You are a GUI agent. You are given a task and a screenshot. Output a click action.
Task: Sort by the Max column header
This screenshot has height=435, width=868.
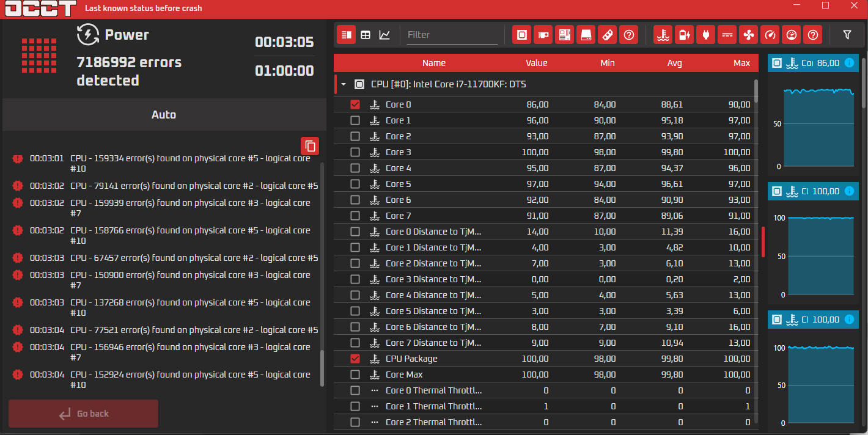741,63
